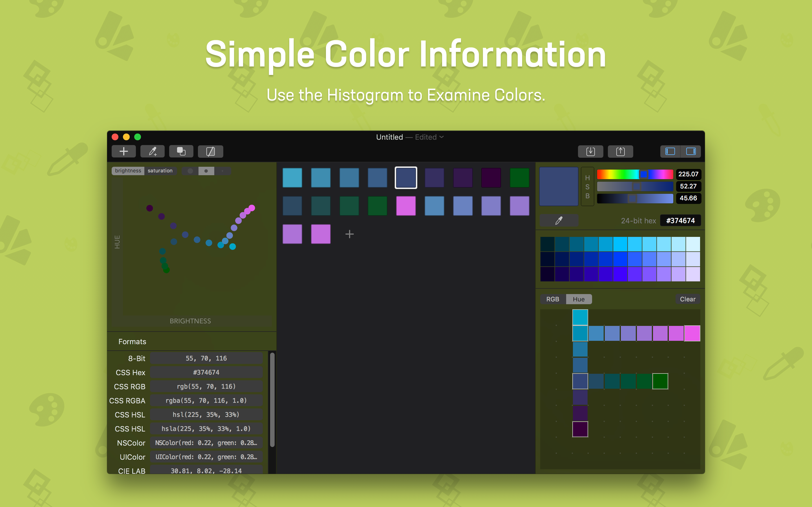The image size is (812, 507).
Task: Switch to the Hue tab
Action: coord(579,299)
